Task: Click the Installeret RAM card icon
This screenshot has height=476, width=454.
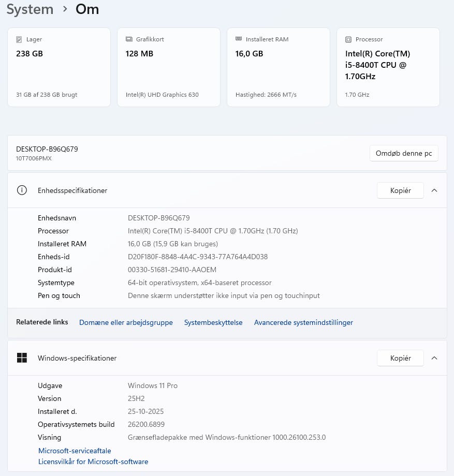Action: [239, 39]
